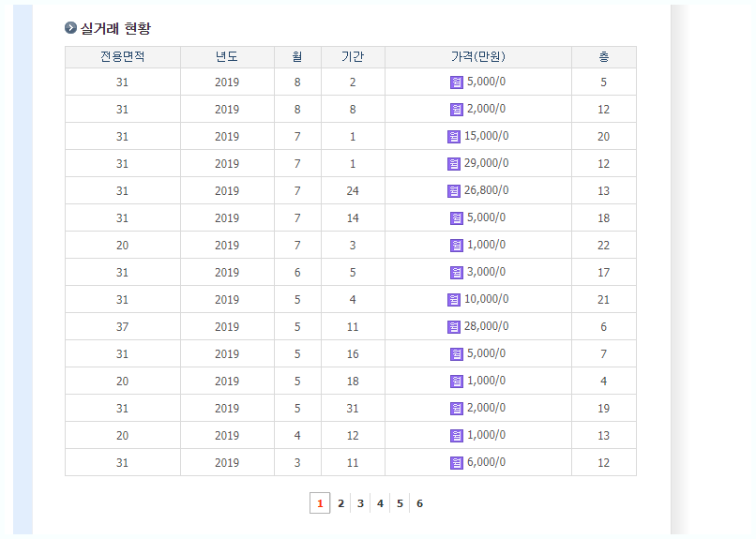Click the 월 icon beside 3,000/0
This screenshot has height=539, width=756.
457,273
